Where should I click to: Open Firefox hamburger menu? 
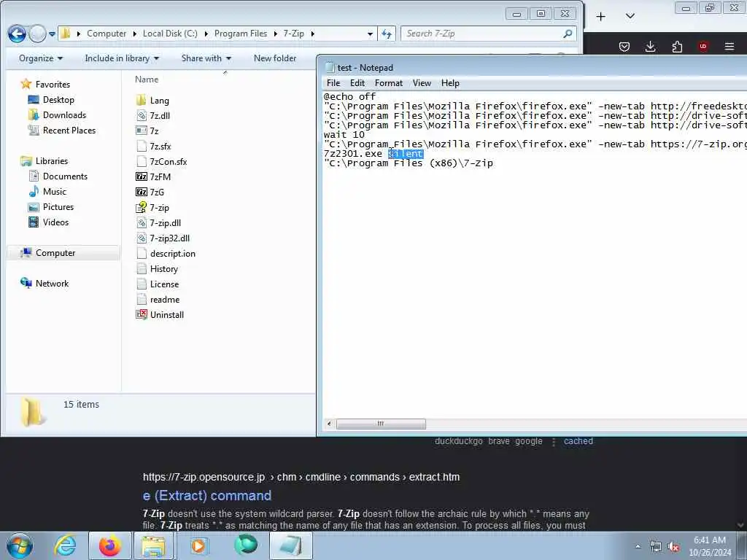point(729,47)
